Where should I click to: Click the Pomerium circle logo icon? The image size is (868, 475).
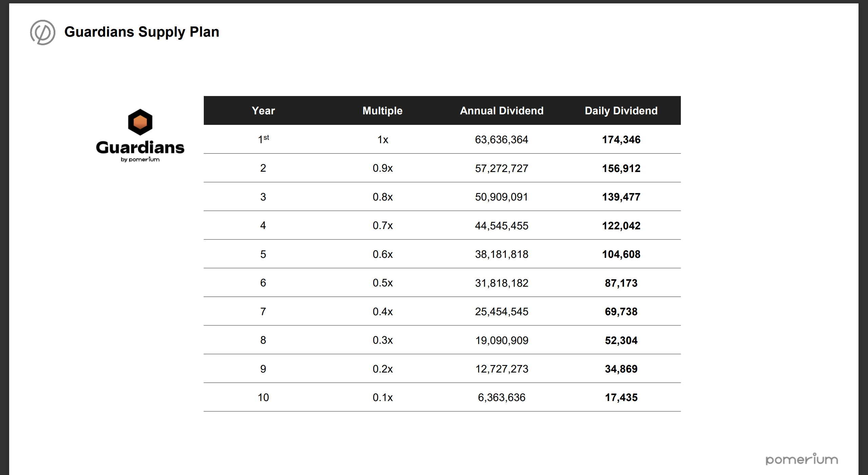point(42,32)
